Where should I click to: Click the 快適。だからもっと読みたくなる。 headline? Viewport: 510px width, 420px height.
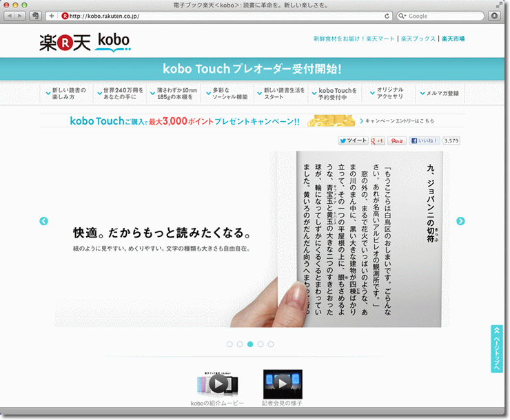click(x=162, y=233)
